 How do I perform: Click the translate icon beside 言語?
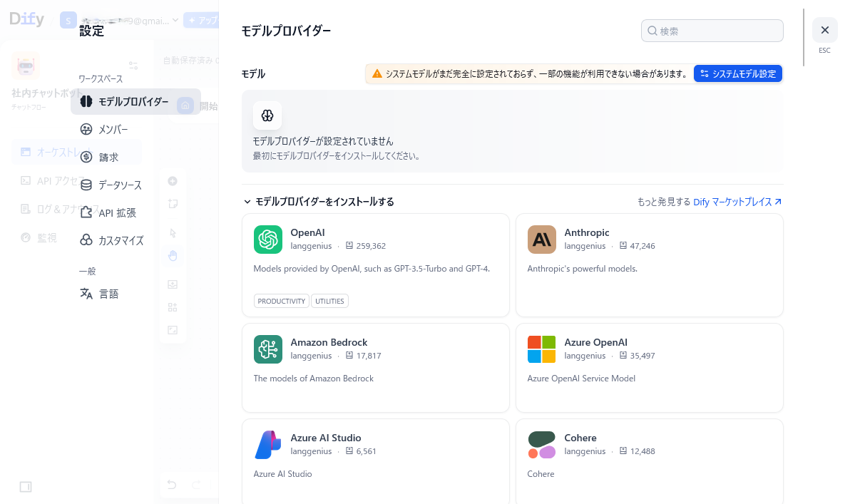click(86, 294)
